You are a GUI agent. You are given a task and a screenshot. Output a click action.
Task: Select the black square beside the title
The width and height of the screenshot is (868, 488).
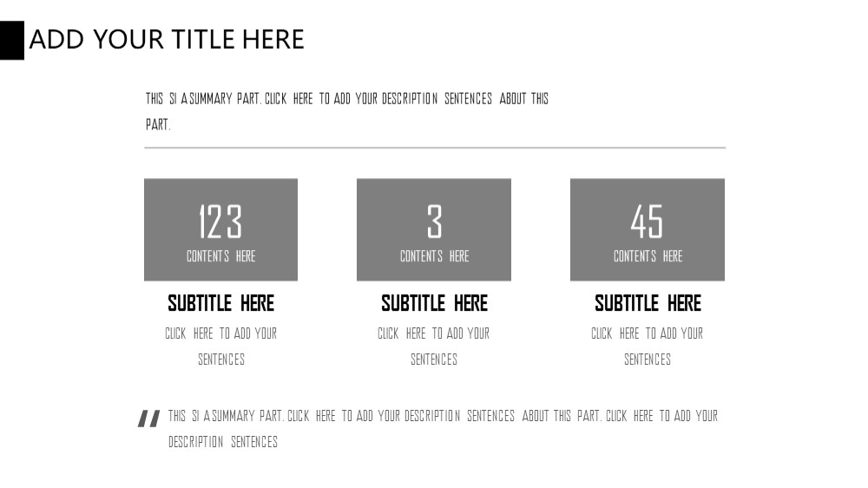point(11,40)
